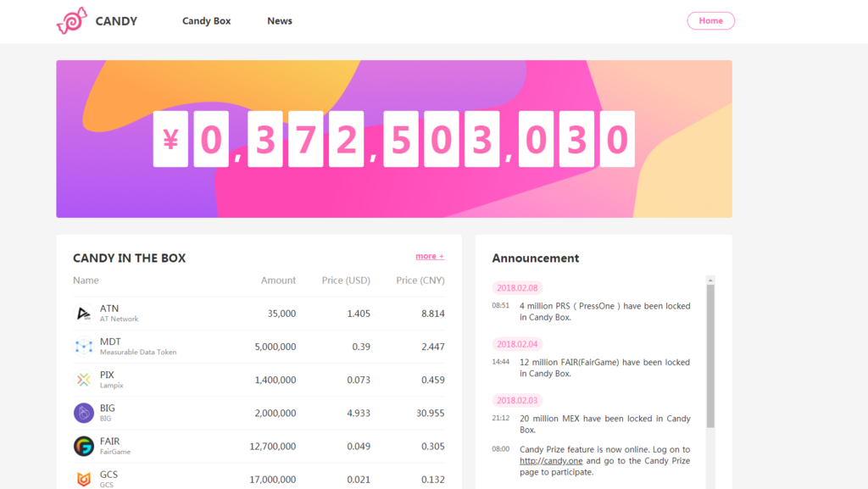Select the GCS name text

pos(108,475)
